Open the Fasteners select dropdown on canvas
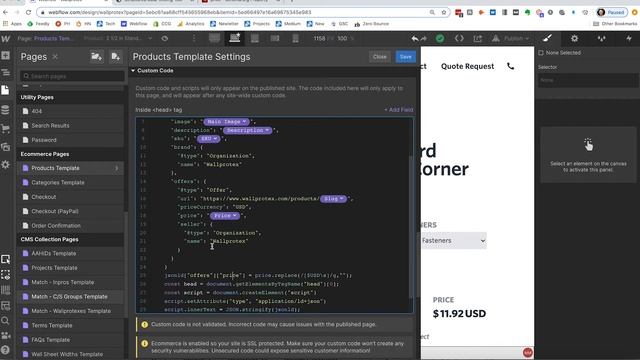The height and width of the screenshot is (360, 640). (453, 241)
